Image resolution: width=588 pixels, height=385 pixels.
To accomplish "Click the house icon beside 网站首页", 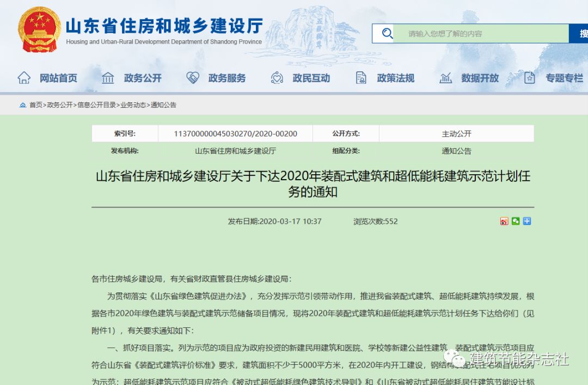I will [x=24, y=78].
